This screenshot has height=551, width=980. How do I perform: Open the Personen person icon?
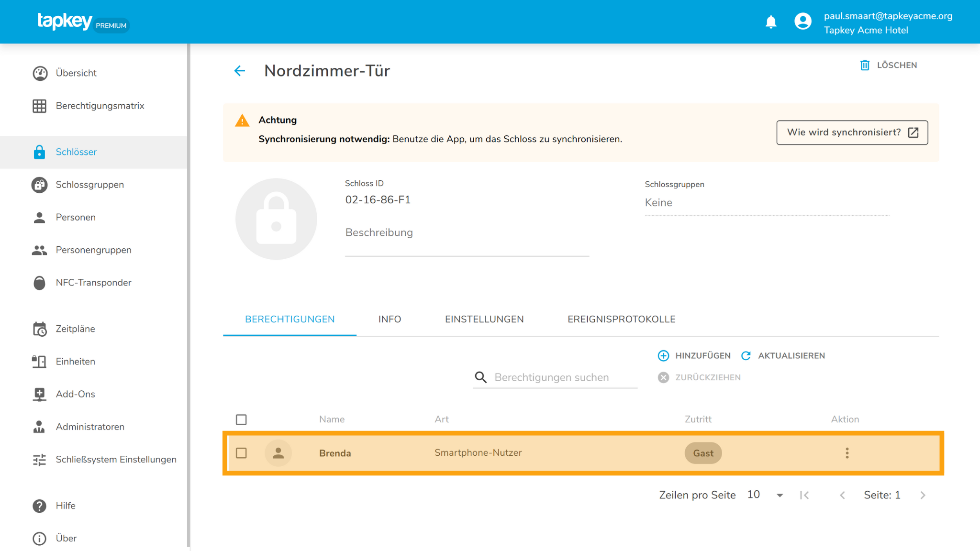(40, 218)
